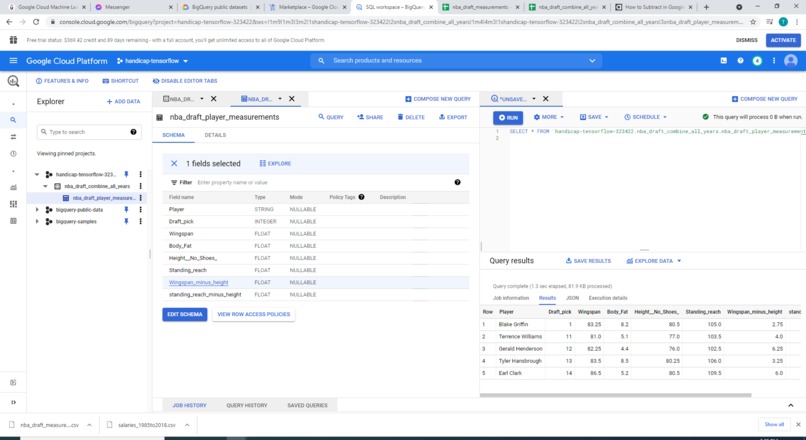Switch to the Details tab
The width and height of the screenshot is (806, 440).
click(215, 135)
